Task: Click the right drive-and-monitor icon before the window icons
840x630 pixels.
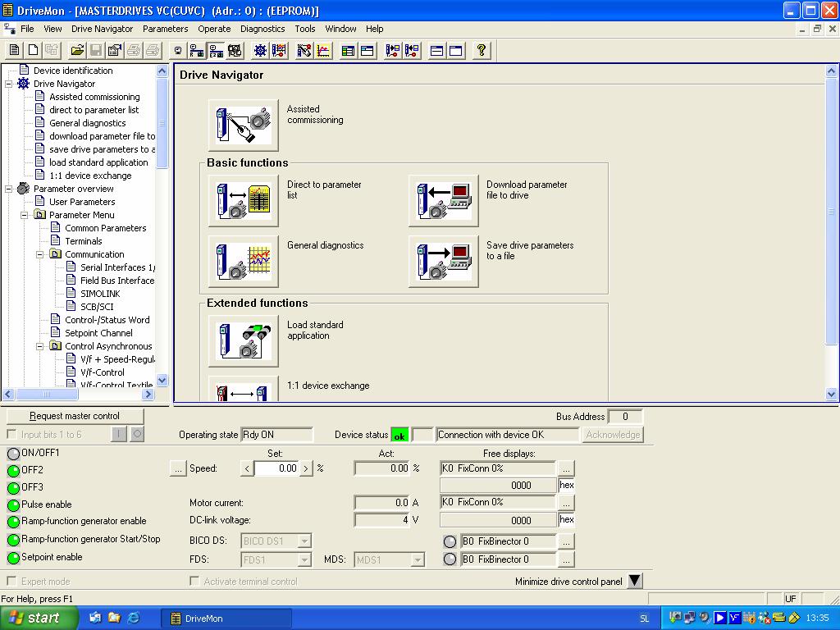Action: click(x=412, y=50)
